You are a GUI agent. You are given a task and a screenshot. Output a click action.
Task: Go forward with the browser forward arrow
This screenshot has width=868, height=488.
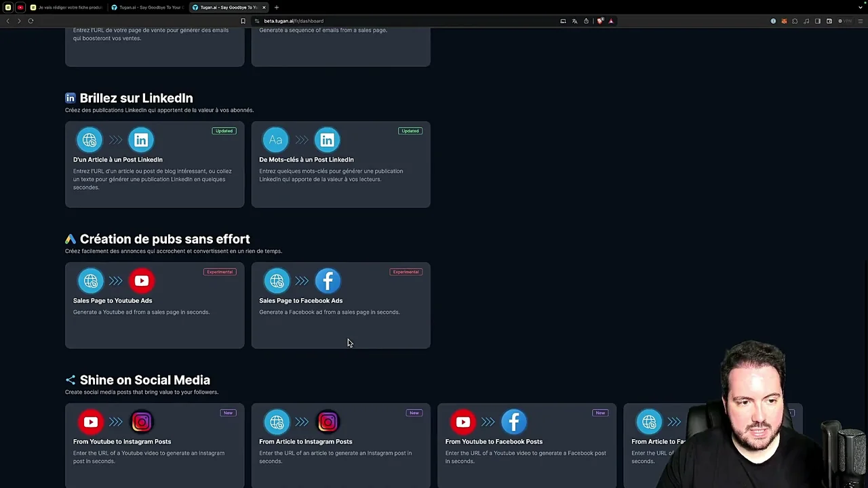(x=19, y=21)
